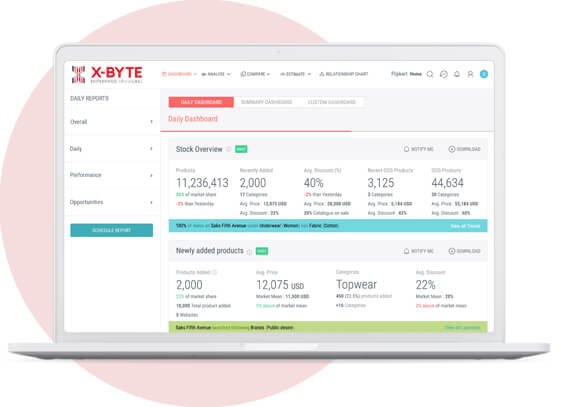Open the search magnifier icon in header
Image resolution: width=583 pixels, height=407 pixels.
coord(430,74)
